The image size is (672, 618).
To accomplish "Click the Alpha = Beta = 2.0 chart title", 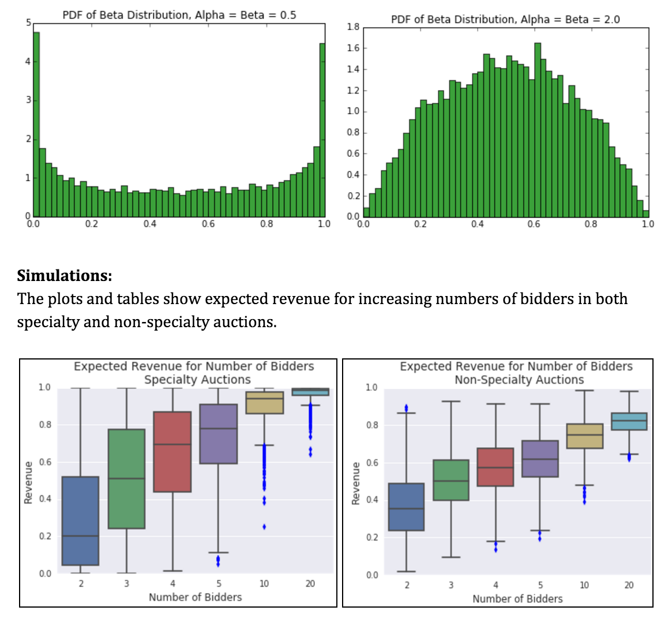I will (505, 19).
